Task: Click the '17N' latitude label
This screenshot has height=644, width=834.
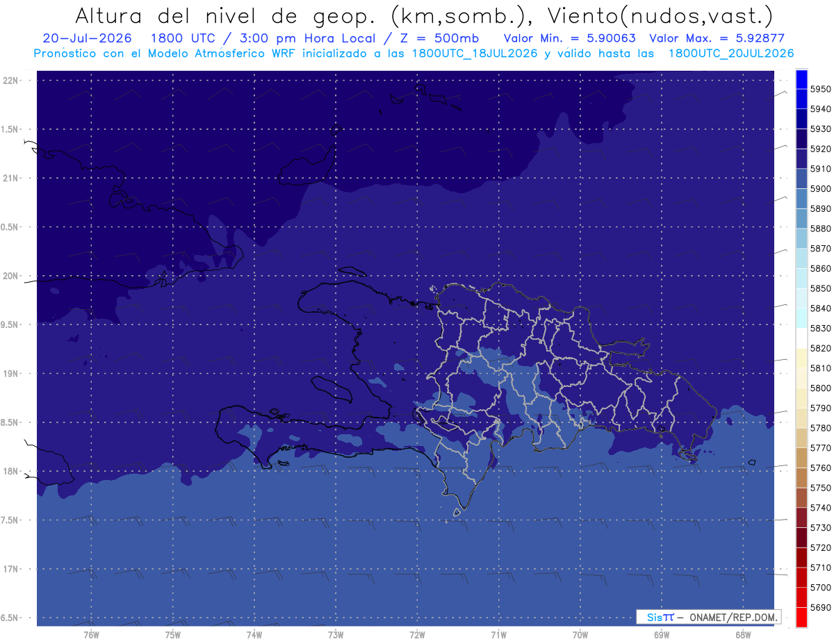Action: pyautogui.click(x=11, y=569)
